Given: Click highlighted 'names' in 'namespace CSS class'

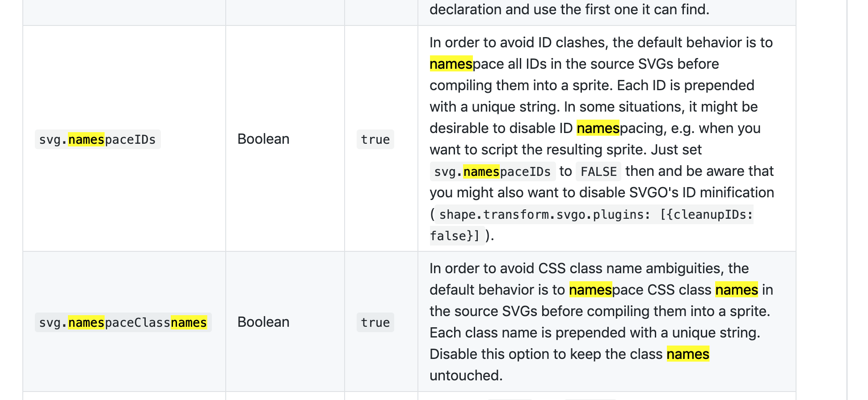Looking at the screenshot, I should (x=590, y=290).
